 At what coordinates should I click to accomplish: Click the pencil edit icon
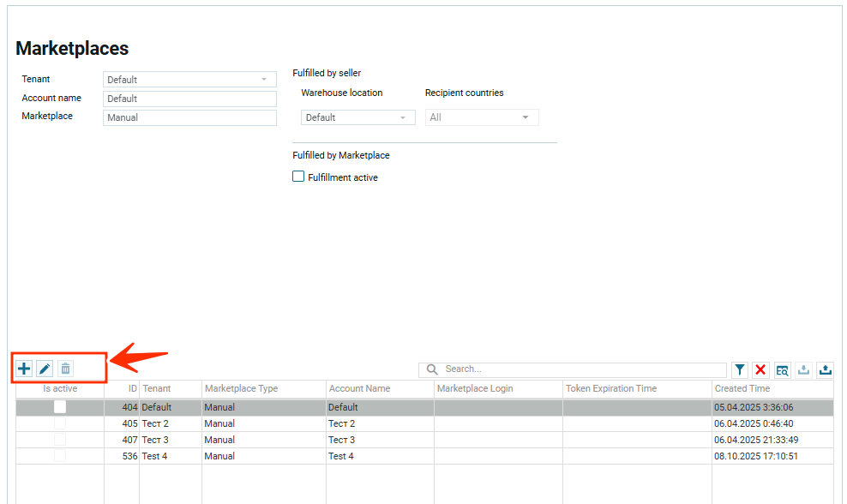[x=45, y=369]
